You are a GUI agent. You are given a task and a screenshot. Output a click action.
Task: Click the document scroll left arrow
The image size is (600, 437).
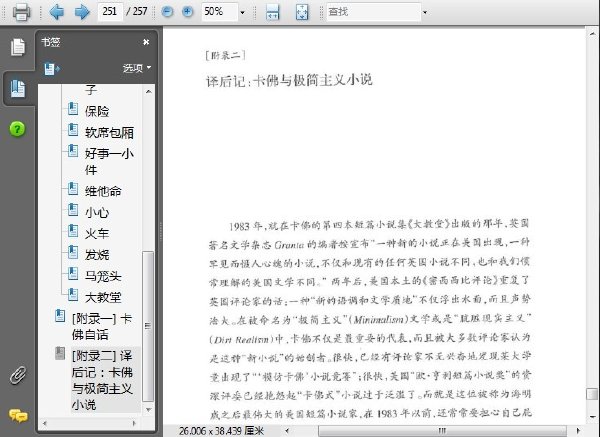coord(288,431)
